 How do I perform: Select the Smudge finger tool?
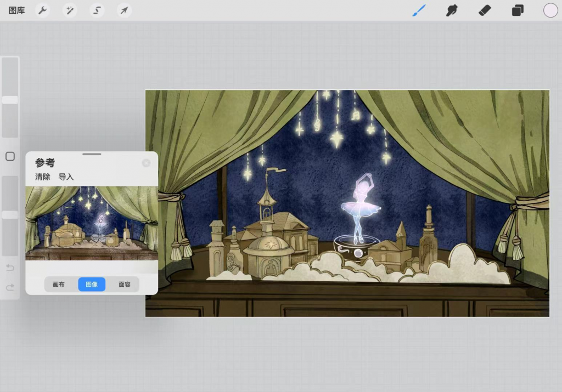tap(452, 10)
